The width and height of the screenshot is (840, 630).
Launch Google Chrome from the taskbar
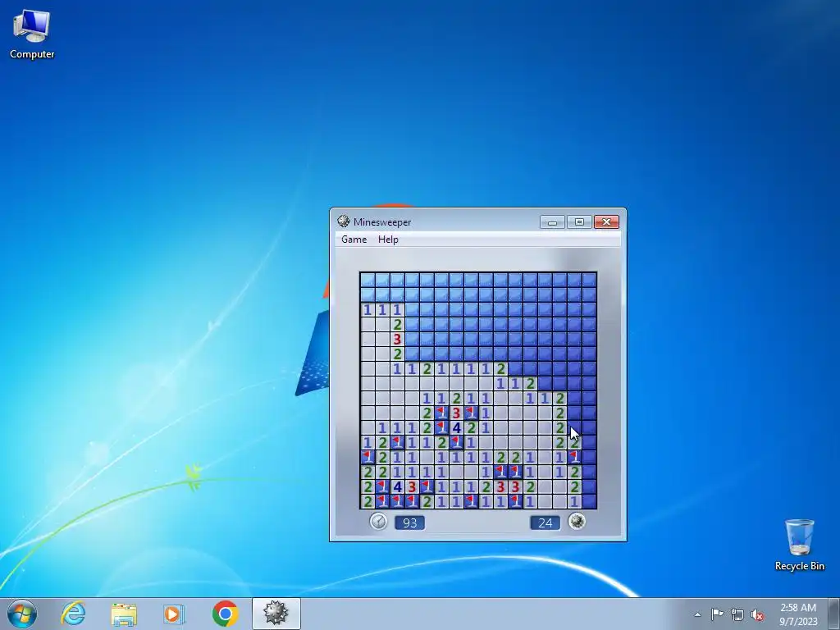(x=225, y=614)
